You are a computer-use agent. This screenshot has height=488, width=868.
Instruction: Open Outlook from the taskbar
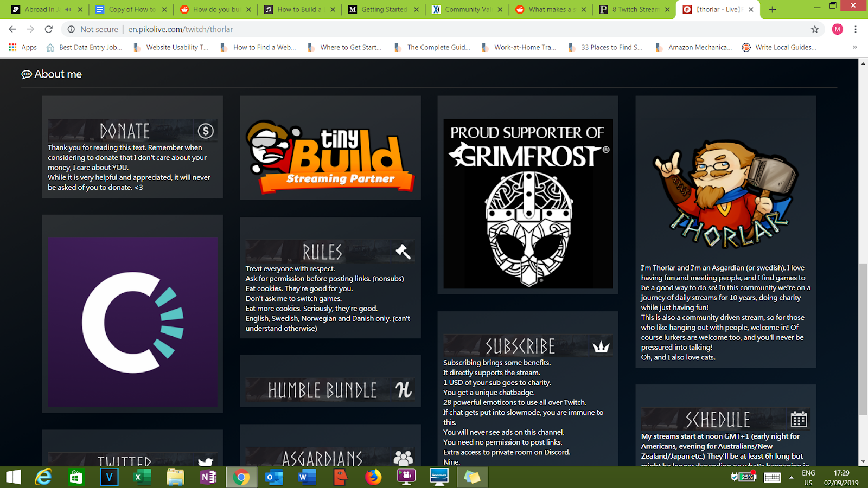click(275, 477)
